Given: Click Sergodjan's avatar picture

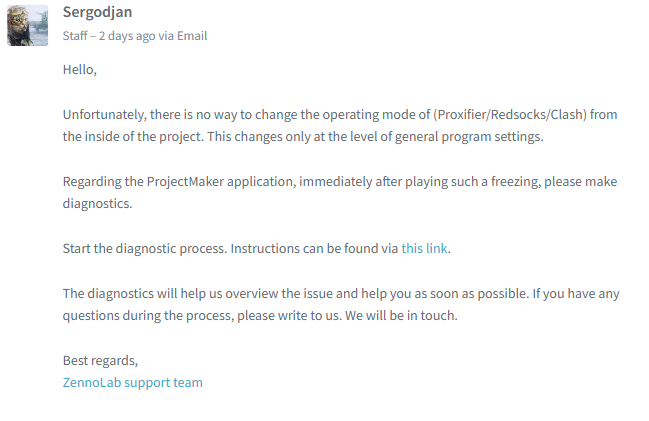Looking at the screenshot, I should [27, 25].
